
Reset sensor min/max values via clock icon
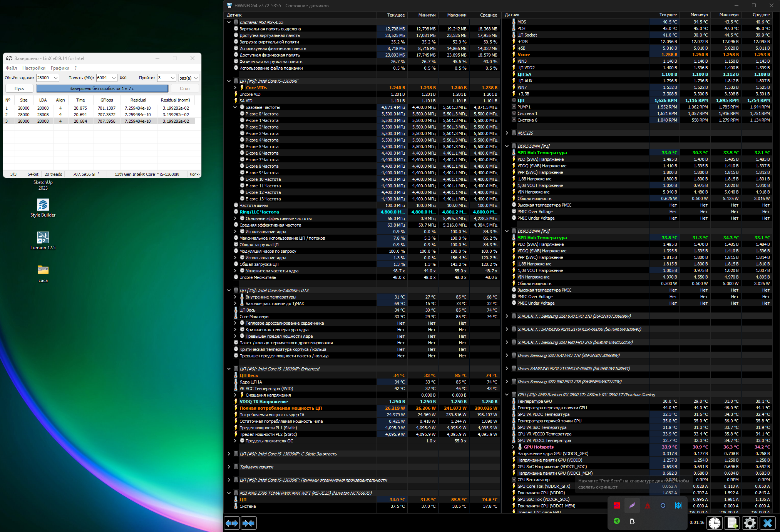pos(715,523)
